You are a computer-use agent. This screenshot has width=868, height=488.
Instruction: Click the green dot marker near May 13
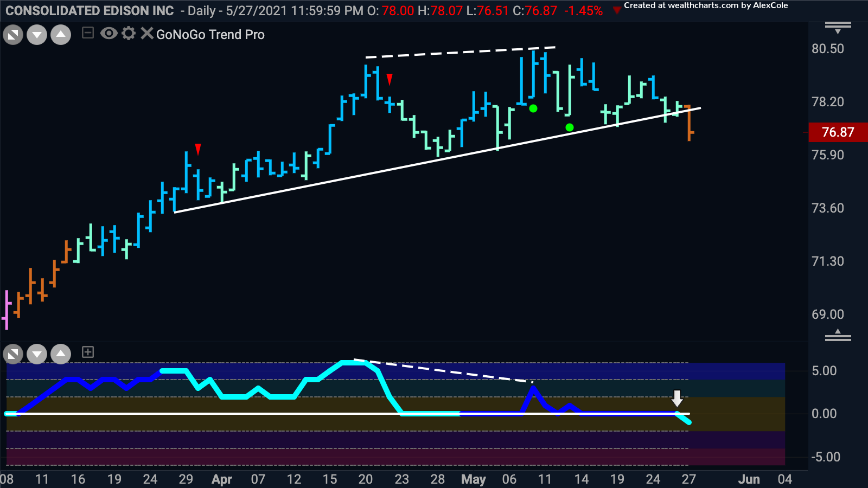click(x=570, y=127)
